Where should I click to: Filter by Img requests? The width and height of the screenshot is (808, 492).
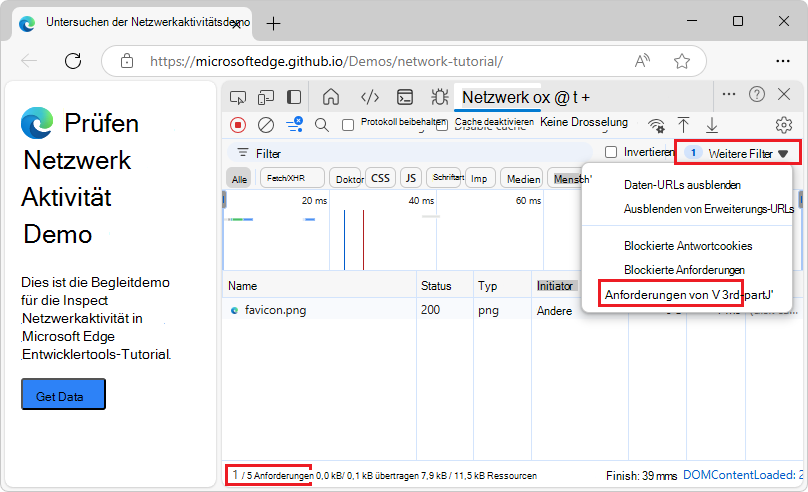(480, 178)
